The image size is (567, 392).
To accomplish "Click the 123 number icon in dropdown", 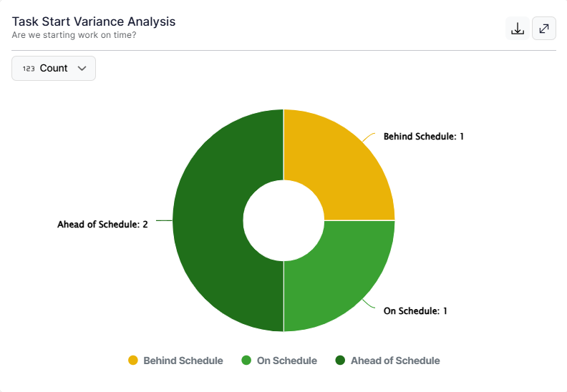I will click(29, 69).
